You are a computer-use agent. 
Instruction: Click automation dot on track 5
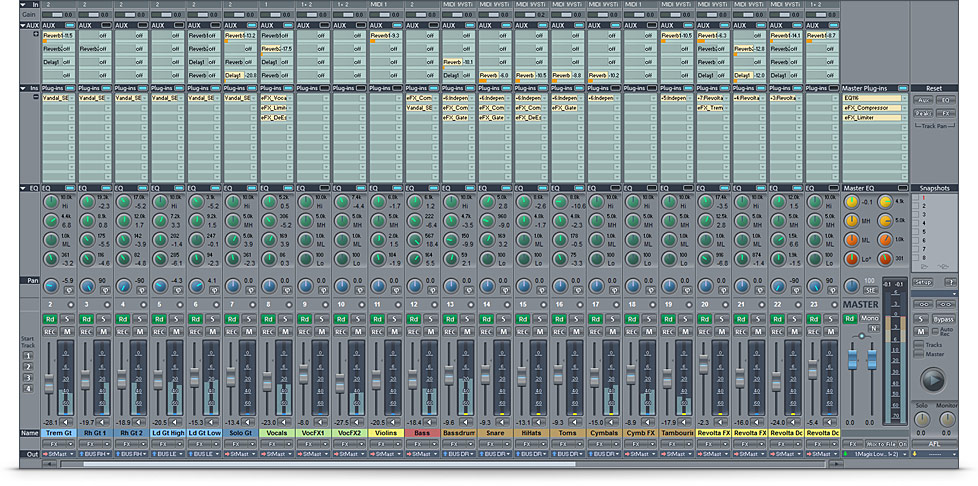(180, 304)
